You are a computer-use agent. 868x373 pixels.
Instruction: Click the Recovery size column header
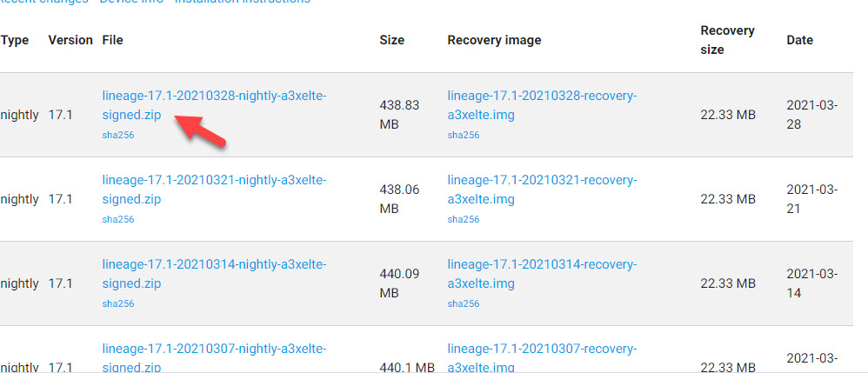727,40
